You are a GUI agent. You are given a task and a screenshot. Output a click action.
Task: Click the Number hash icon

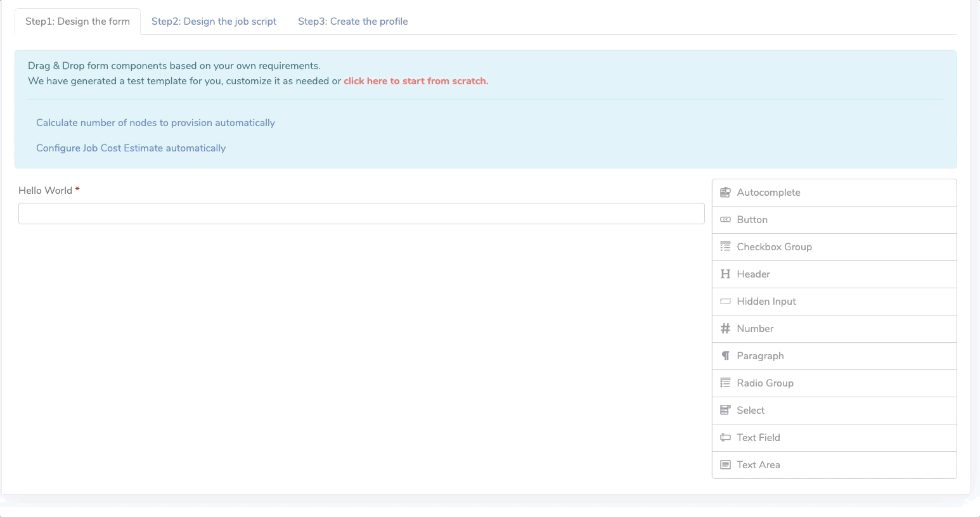tap(725, 329)
